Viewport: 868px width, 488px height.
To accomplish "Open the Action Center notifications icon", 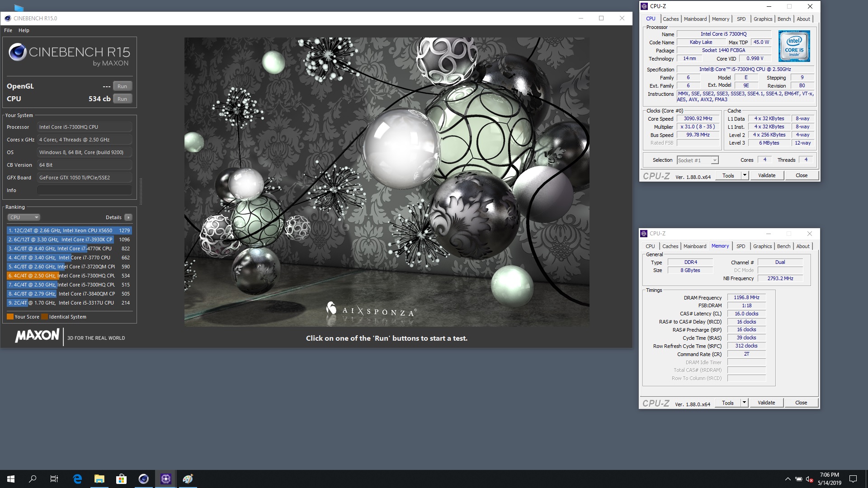I will [853, 479].
